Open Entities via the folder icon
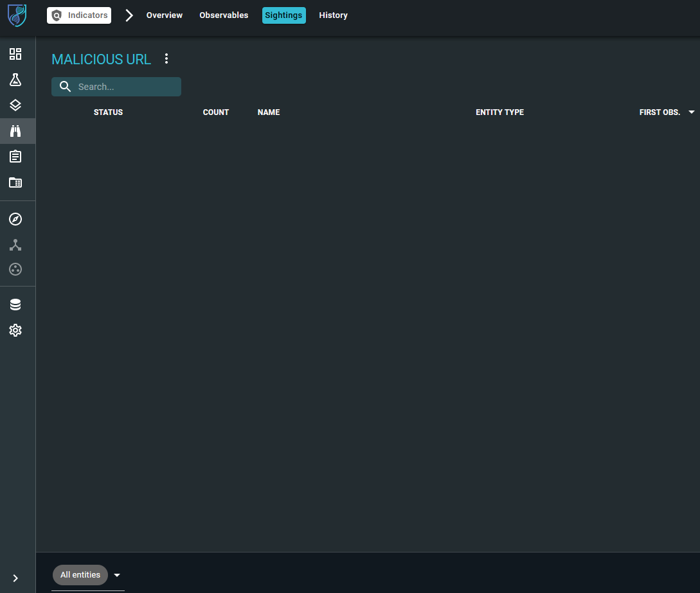The image size is (700, 593). pos(15,182)
